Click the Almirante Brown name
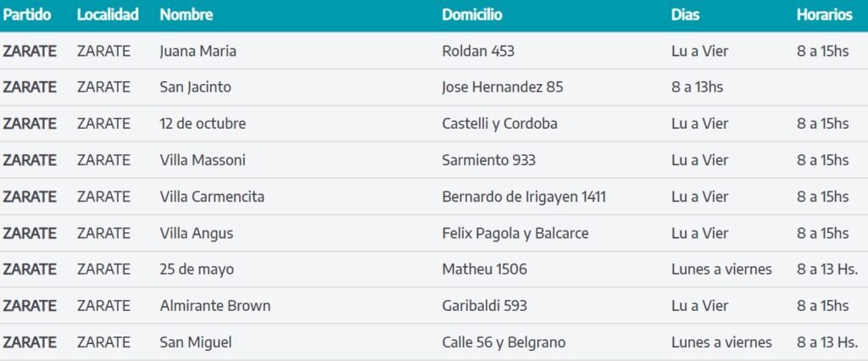868x361 pixels. tap(214, 306)
